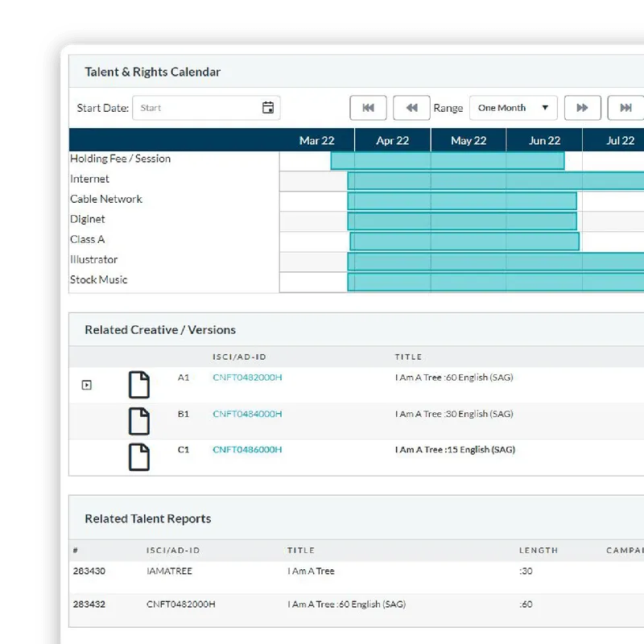Select the Internet row label
This screenshot has width=644, height=644.
click(x=89, y=179)
